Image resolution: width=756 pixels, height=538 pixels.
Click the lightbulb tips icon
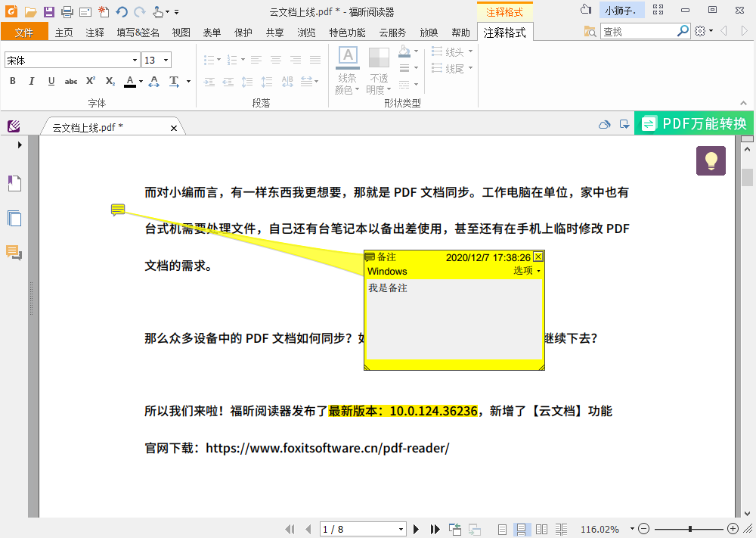tap(711, 160)
